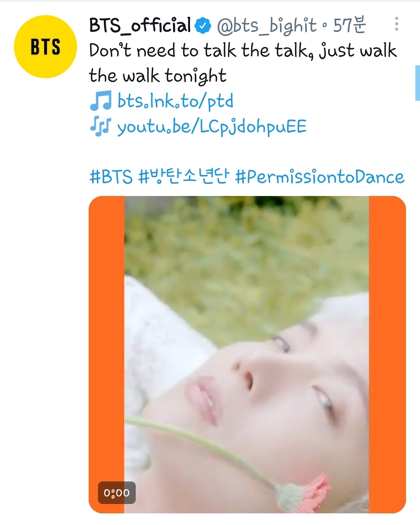Open the BTS_official display name
The width and height of the screenshot is (420, 525).
click(140, 25)
